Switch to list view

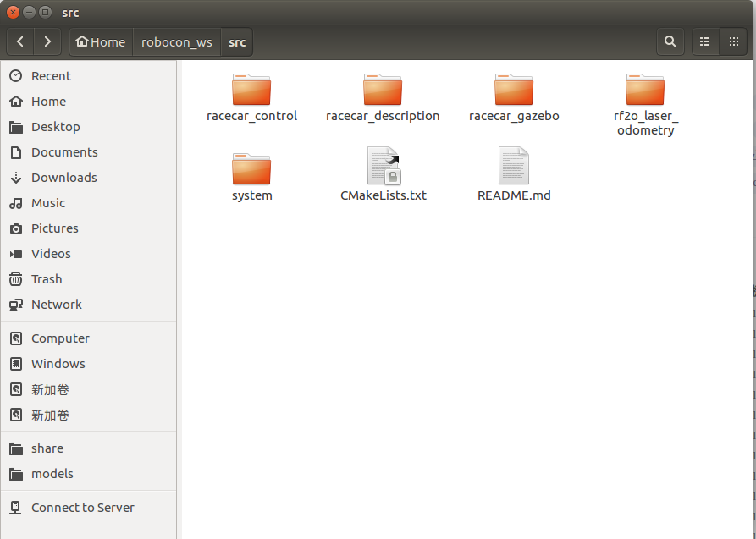tap(705, 42)
